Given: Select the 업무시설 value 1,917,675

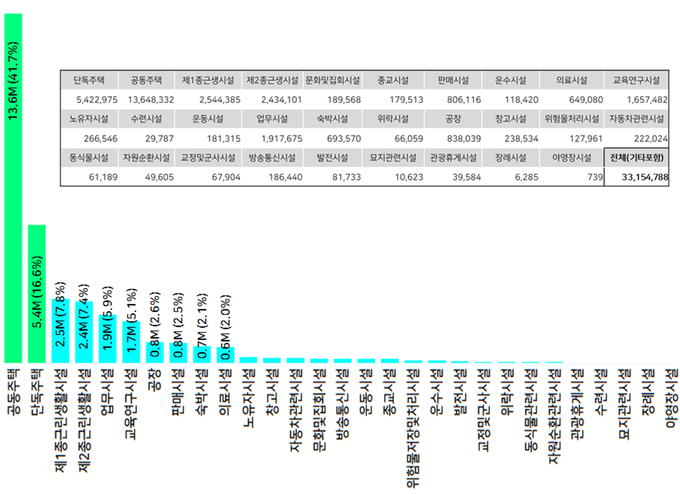Looking at the screenshot, I should click(x=272, y=139).
